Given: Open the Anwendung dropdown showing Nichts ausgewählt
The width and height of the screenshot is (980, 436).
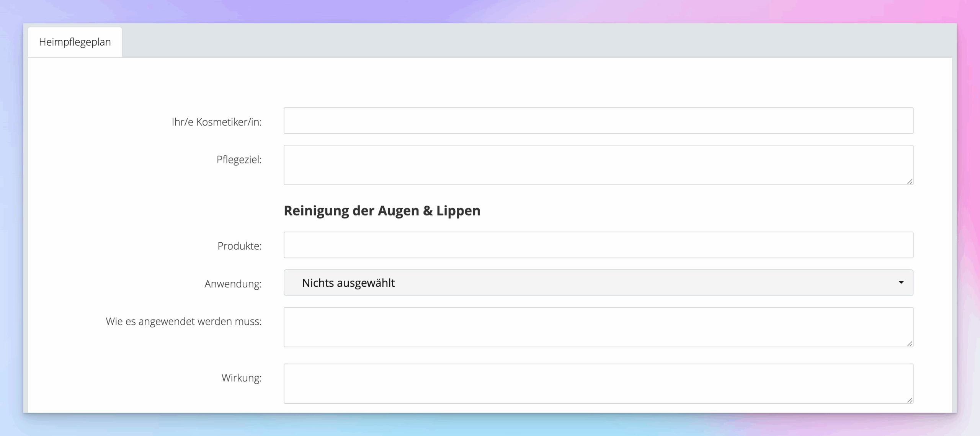Looking at the screenshot, I should (598, 283).
